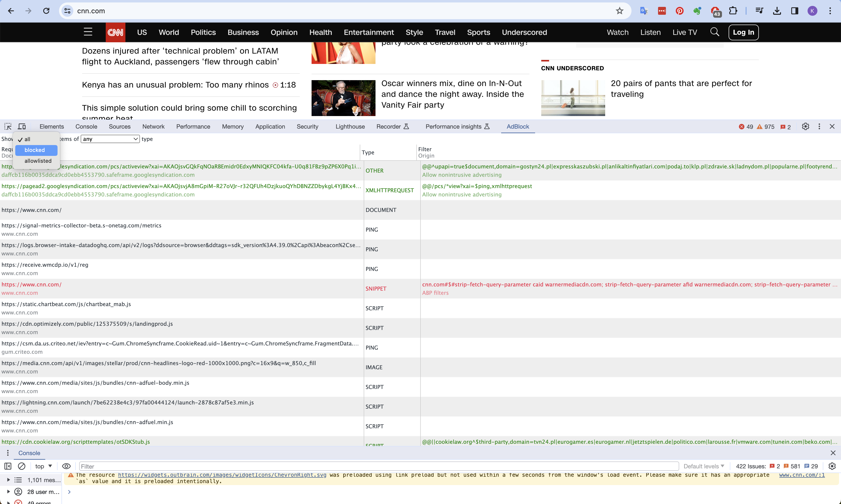Open the Politics section link
The height and width of the screenshot is (504, 841).
pyautogui.click(x=203, y=32)
